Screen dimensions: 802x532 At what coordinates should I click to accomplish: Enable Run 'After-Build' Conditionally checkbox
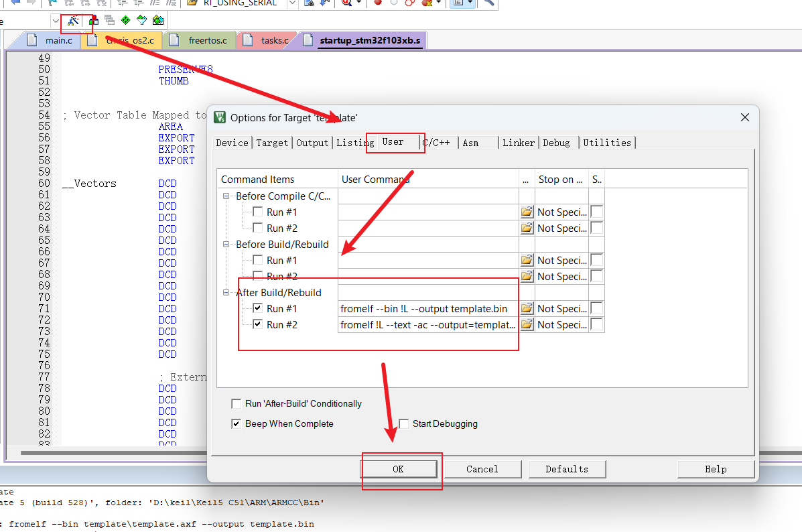237,403
